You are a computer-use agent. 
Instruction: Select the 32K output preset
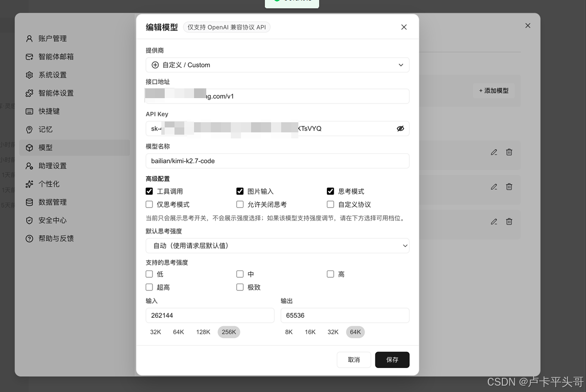tap(333, 332)
